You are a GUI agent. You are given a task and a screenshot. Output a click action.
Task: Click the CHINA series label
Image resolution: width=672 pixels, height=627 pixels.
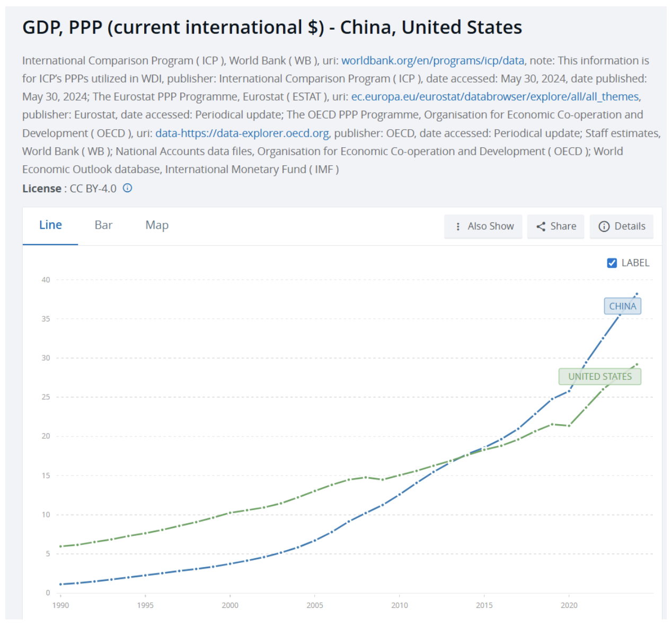622,306
